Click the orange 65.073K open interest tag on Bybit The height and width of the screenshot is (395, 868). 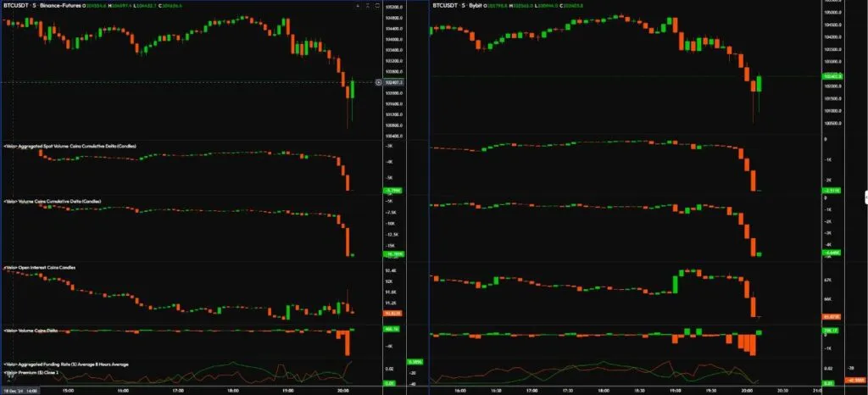[x=832, y=316]
